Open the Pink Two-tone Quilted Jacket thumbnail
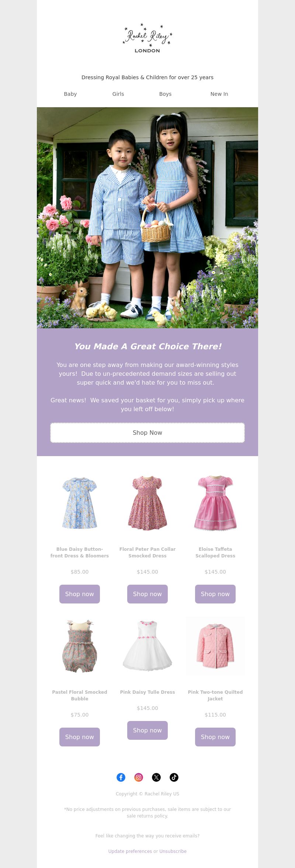The height and width of the screenshot is (868, 295). (215, 646)
